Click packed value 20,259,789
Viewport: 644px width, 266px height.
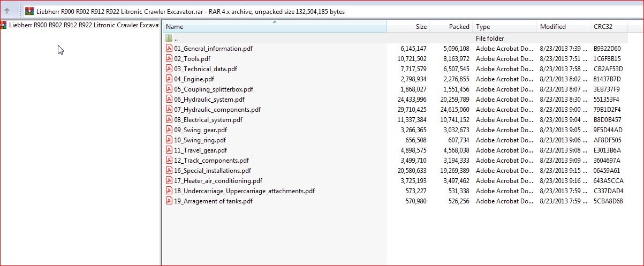[x=454, y=100]
